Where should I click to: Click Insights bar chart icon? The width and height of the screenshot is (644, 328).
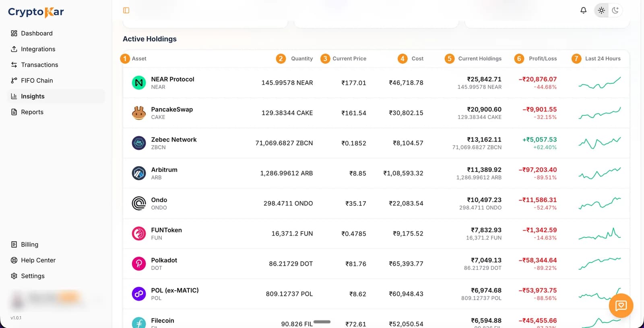[x=14, y=96]
